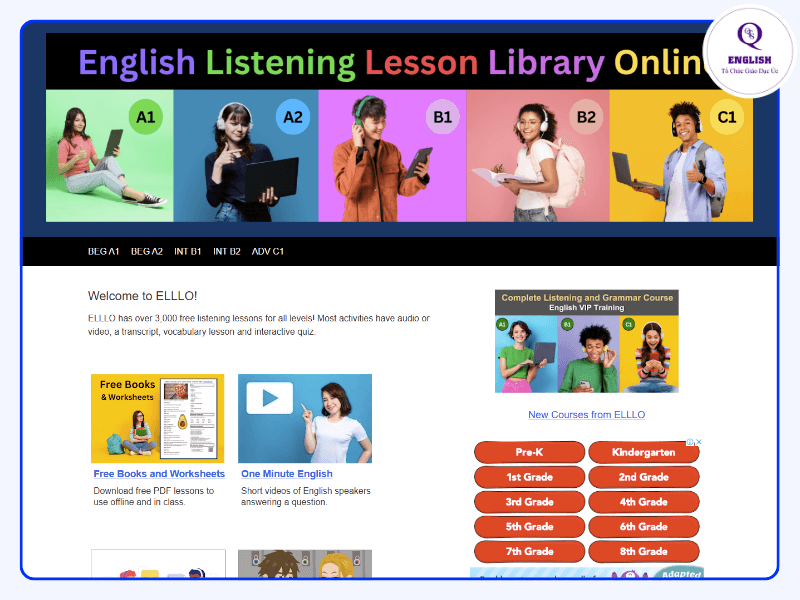
Task: Click the play icon in One Minute English image
Action: pyautogui.click(x=270, y=398)
